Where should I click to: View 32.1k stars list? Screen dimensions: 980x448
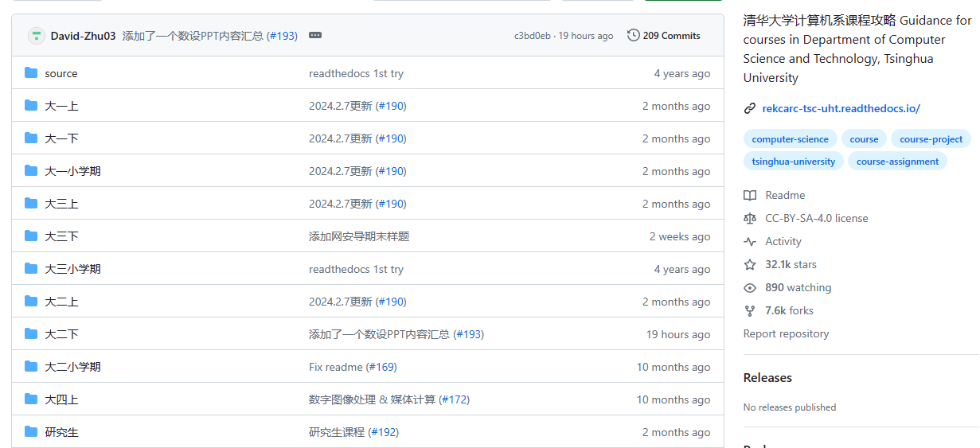pos(791,264)
